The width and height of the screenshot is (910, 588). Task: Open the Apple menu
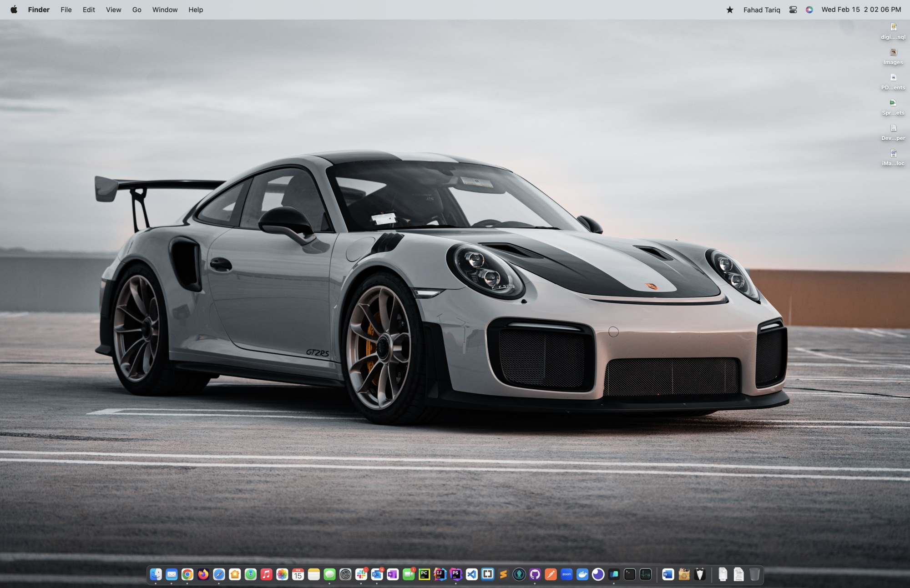tap(14, 10)
